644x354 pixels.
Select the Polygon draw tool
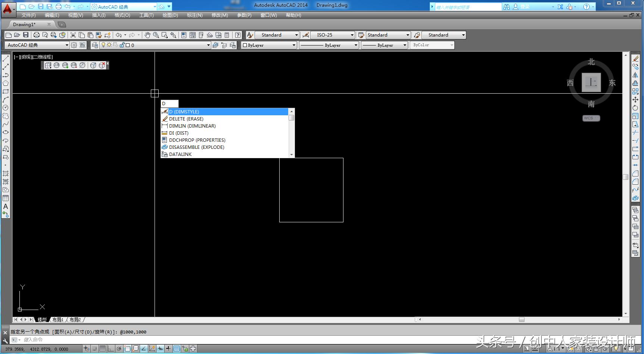click(6, 83)
